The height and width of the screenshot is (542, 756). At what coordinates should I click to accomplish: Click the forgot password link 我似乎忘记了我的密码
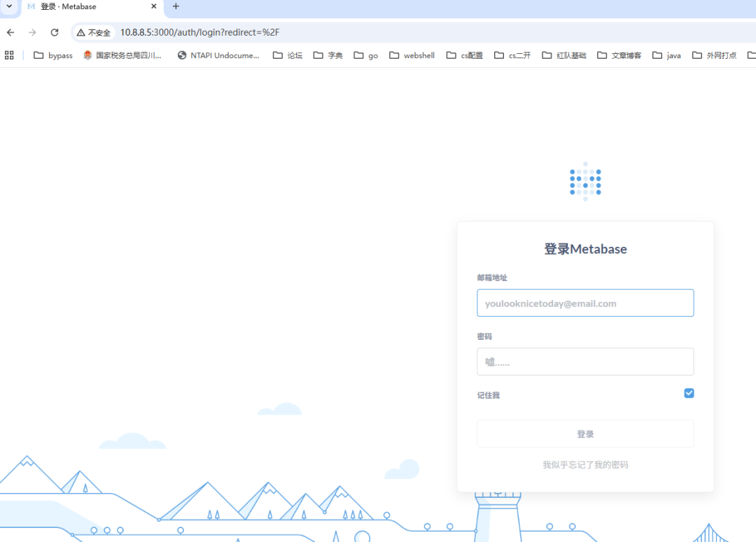[585, 464]
